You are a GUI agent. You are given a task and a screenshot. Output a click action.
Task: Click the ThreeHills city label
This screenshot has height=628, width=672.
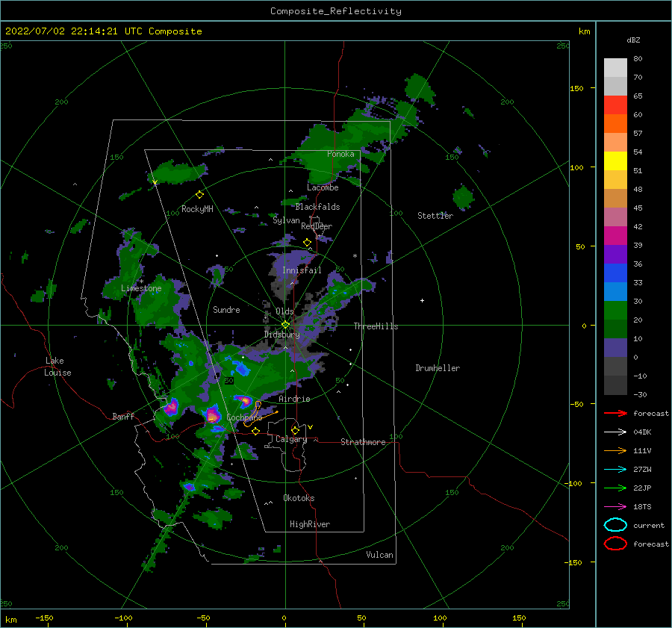pos(376,326)
